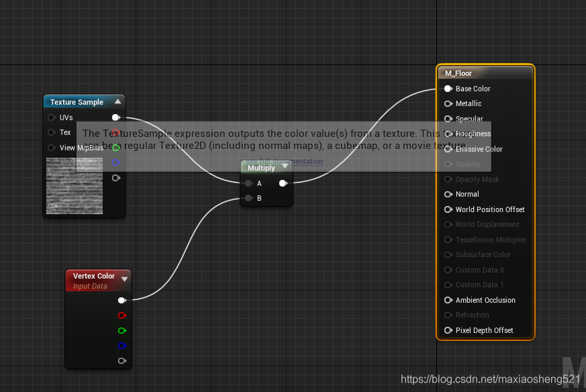Toggle the Multiply node preview arrow
Screen dimensions: 586x392
pos(285,166)
